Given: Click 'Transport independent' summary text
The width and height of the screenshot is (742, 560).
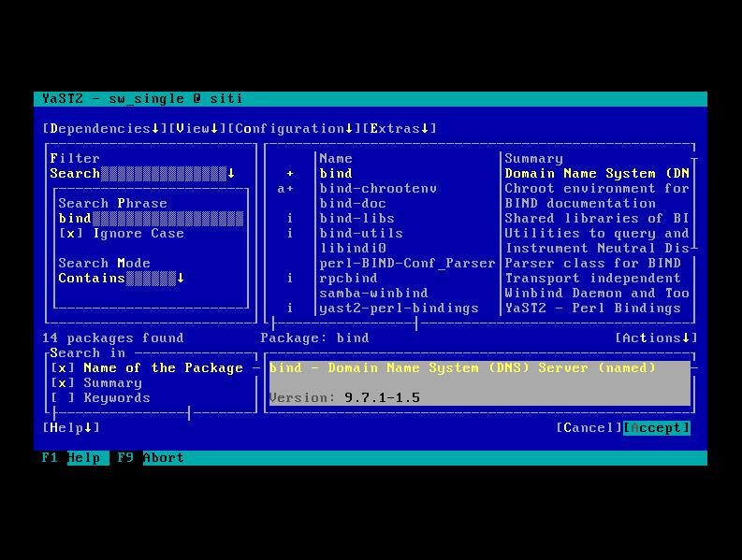Looking at the screenshot, I should pyautogui.click(x=592, y=278).
